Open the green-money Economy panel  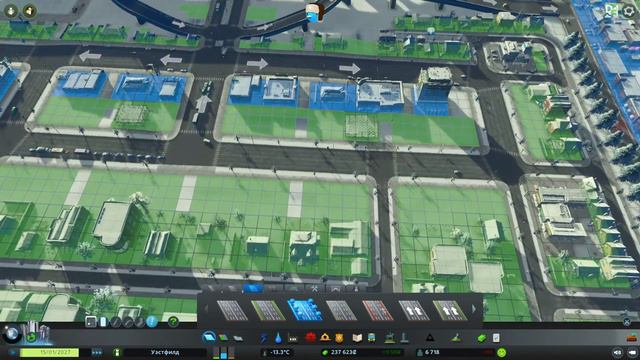tap(482, 338)
